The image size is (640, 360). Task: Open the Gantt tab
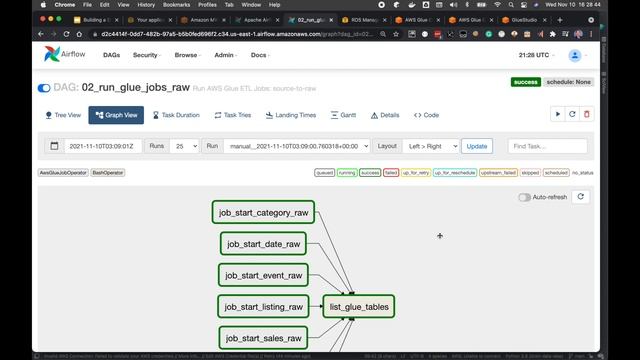point(343,115)
